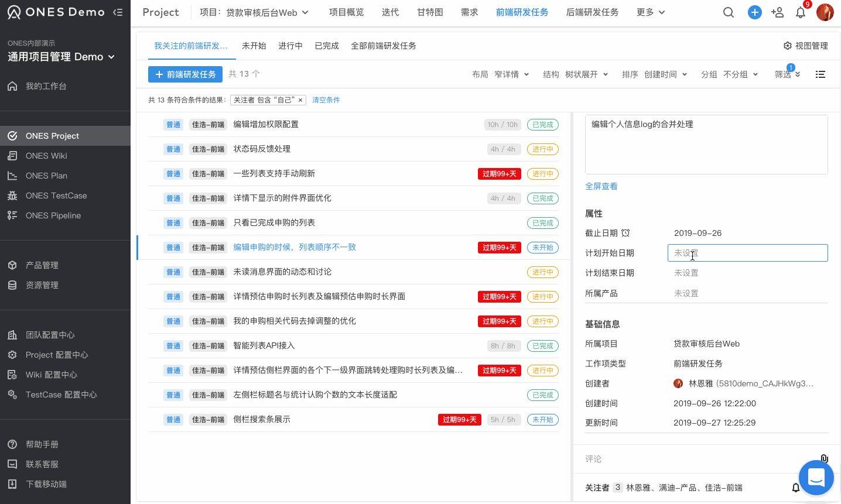Open the blue chat support bubble

tap(816, 478)
